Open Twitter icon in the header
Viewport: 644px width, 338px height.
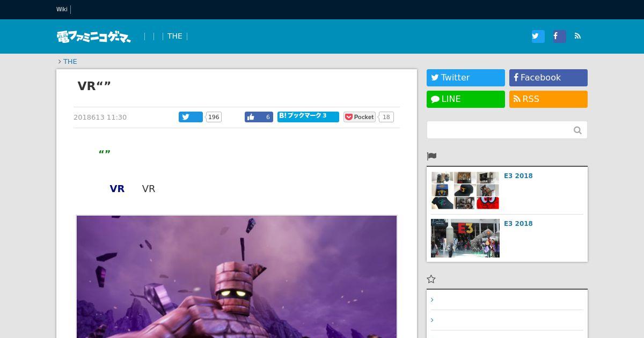[x=538, y=36]
